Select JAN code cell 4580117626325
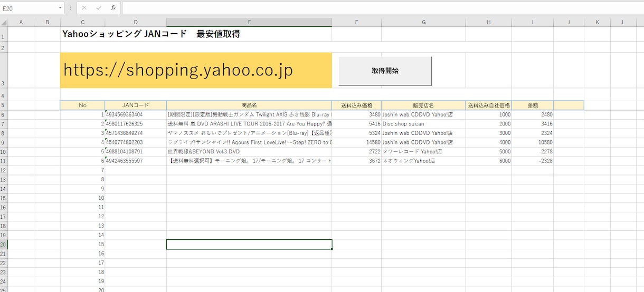 pyautogui.click(x=136, y=124)
